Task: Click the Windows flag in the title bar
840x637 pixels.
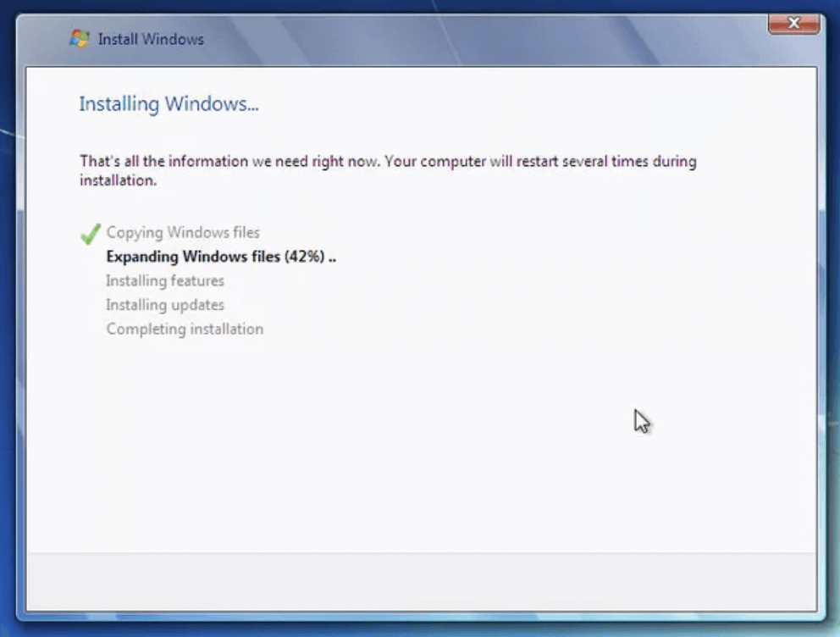Action: coord(80,38)
